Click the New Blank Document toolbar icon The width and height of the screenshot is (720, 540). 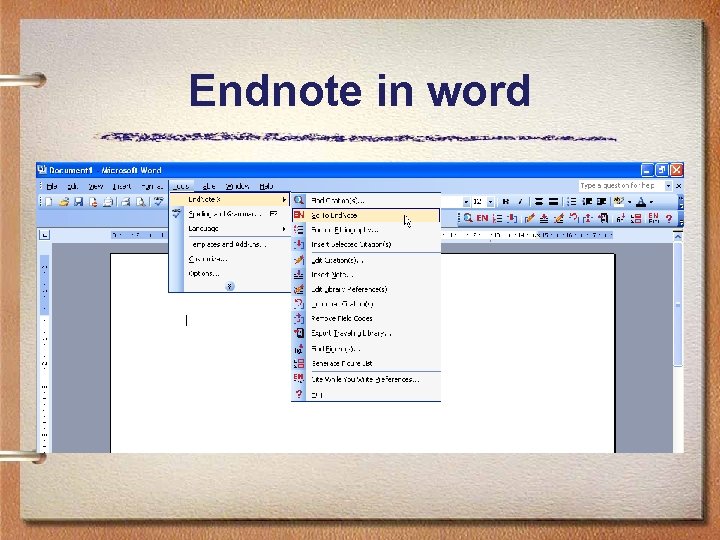(49, 202)
